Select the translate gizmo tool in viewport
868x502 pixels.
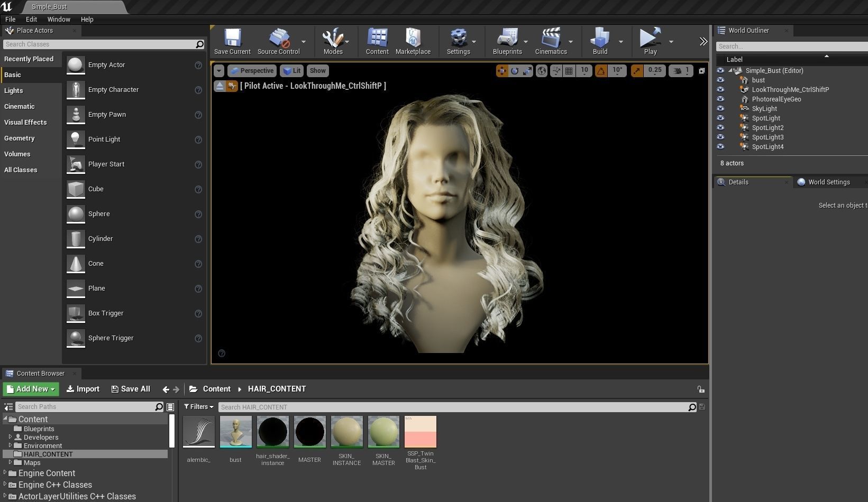point(501,70)
